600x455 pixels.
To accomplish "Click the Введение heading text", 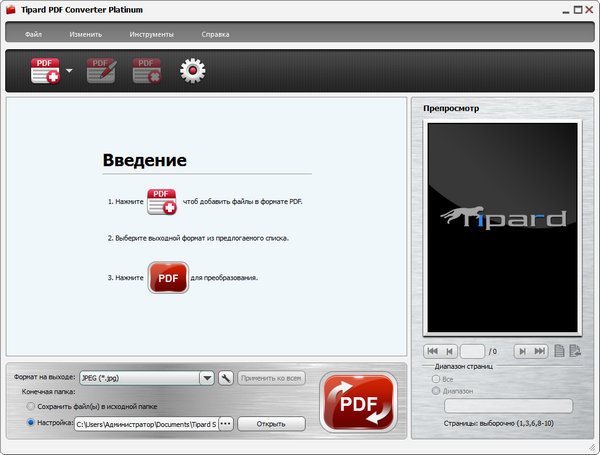I will click(x=145, y=160).
